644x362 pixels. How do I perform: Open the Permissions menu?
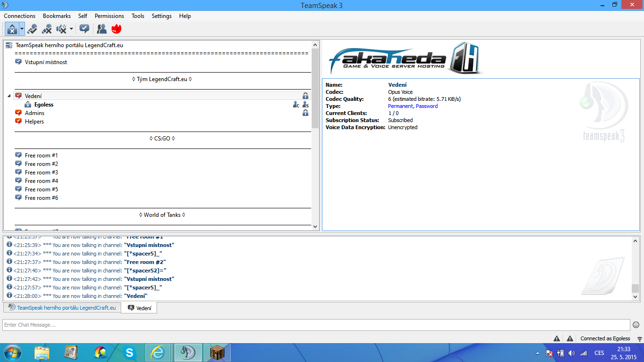[x=109, y=16]
